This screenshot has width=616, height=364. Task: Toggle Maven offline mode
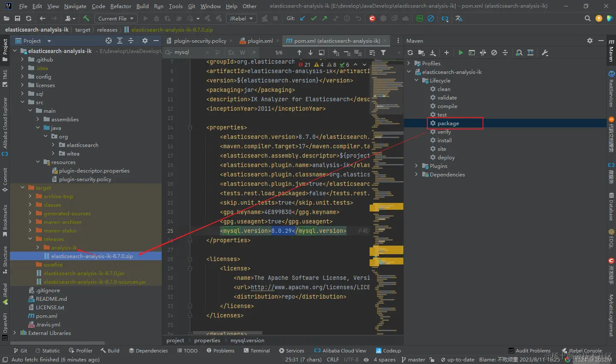(483, 53)
